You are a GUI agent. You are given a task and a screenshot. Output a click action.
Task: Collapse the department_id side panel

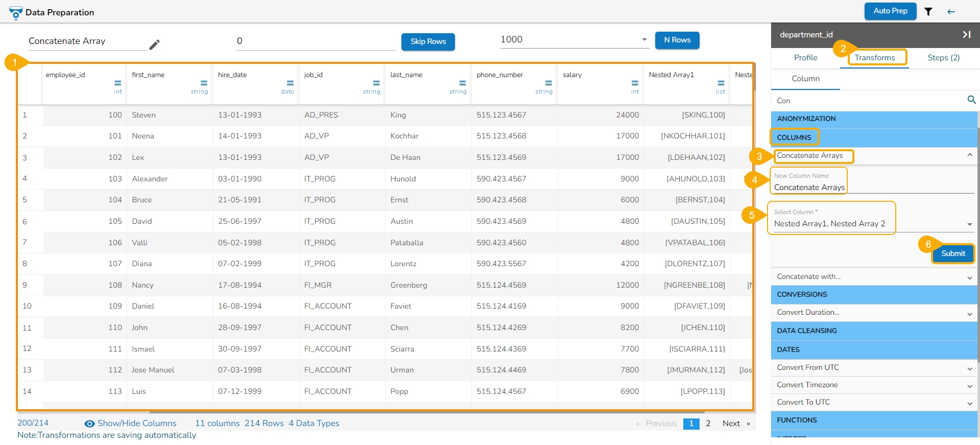pos(966,35)
